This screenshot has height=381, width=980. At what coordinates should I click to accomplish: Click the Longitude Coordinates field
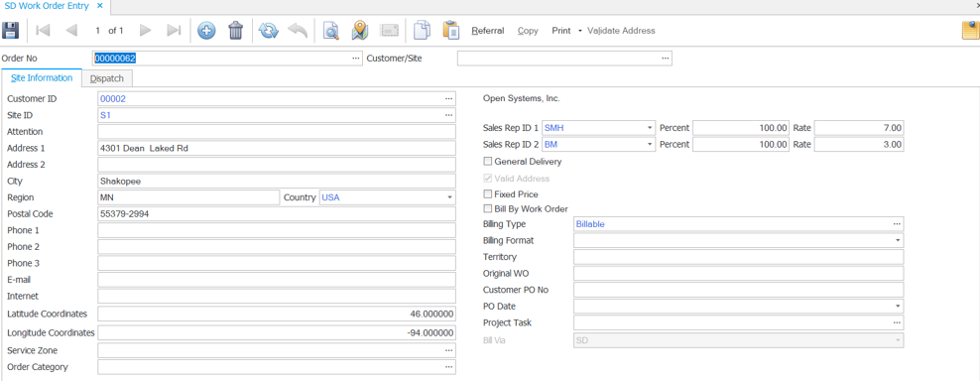pos(277,332)
